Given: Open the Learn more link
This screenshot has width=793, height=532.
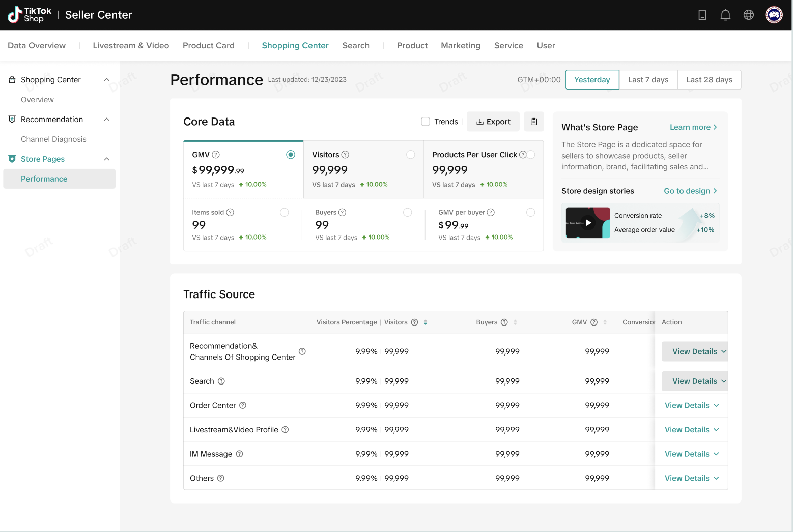Looking at the screenshot, I should [x=693, y=127].
